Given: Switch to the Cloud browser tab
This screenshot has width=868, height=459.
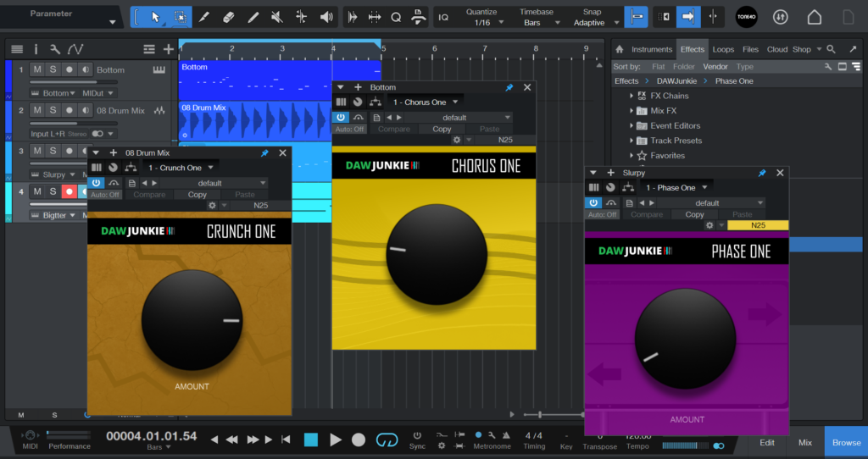Looking at the screenshot, I should click(x=776, y=49).
